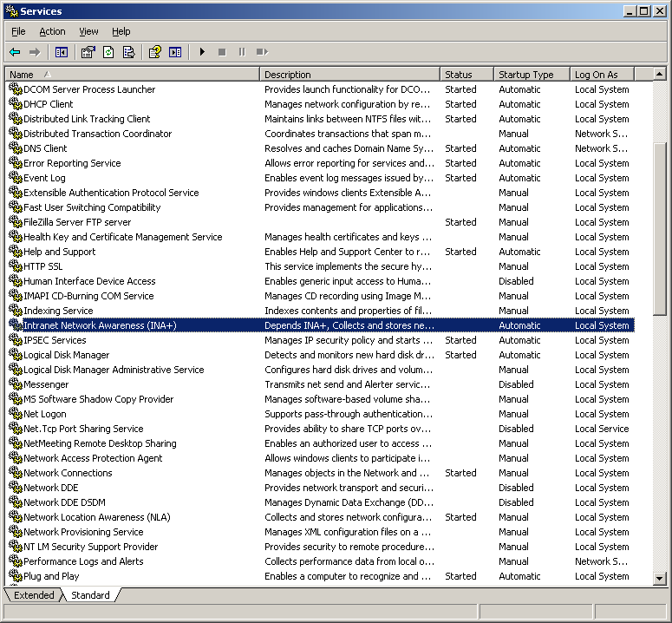The width and height of the screenshot is (672, 623).
Task: Select the Distributed Transaction Coordinator service
Action: [x=322, y=134]
